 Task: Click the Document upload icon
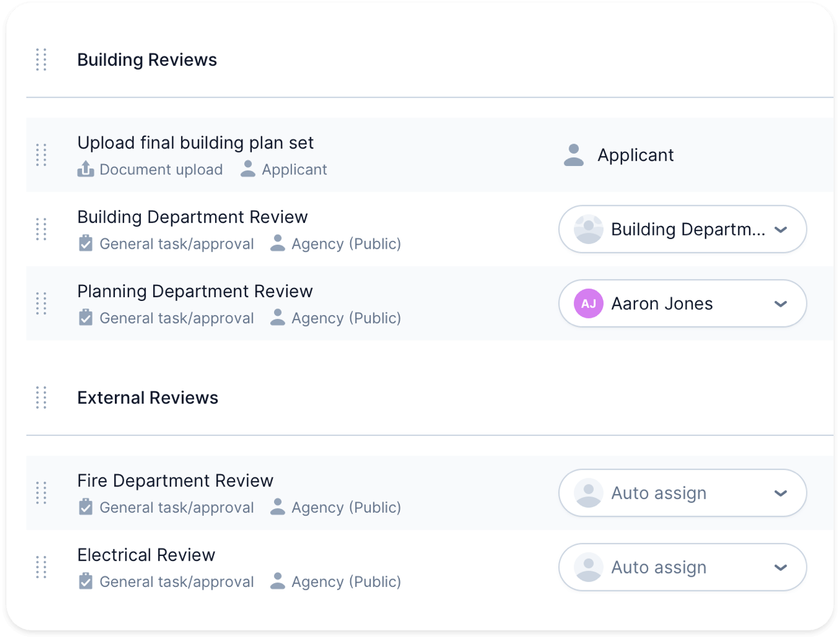[85, 169]
